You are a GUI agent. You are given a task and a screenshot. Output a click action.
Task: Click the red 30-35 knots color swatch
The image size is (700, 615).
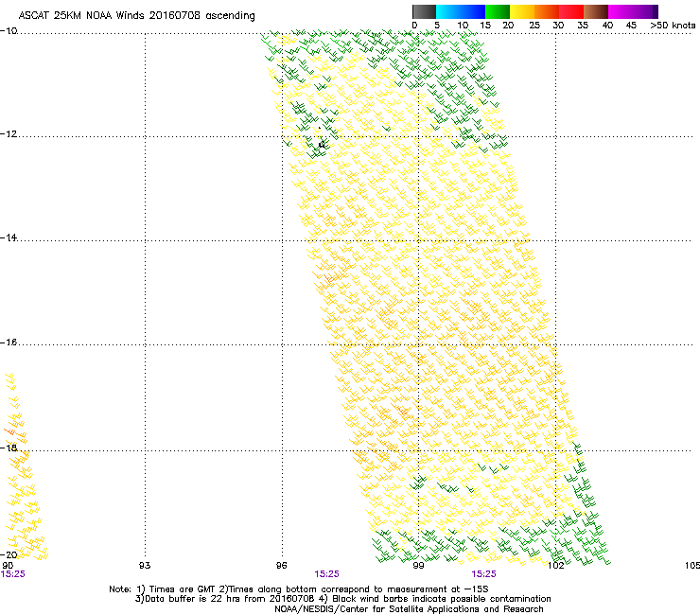coord(571,11)
